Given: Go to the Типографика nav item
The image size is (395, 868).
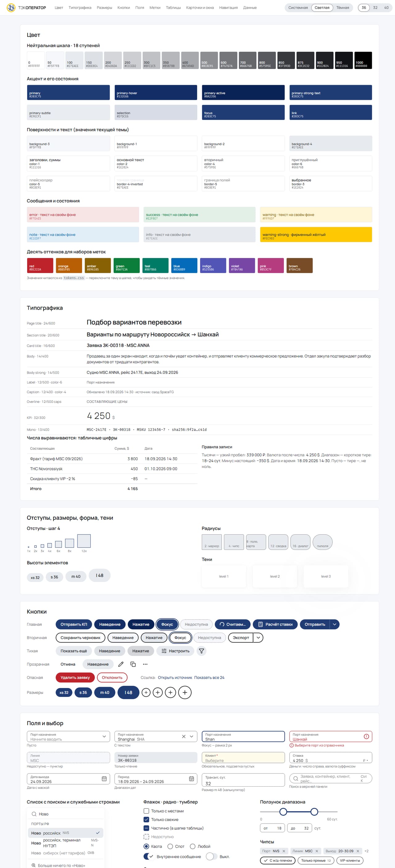Looking at the screenshot, I should pos(80,7).
